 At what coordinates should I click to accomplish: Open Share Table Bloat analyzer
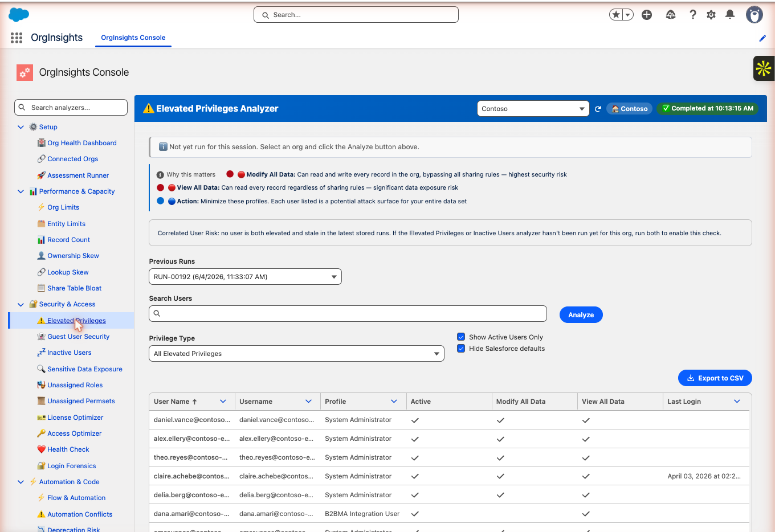[74, 288]
